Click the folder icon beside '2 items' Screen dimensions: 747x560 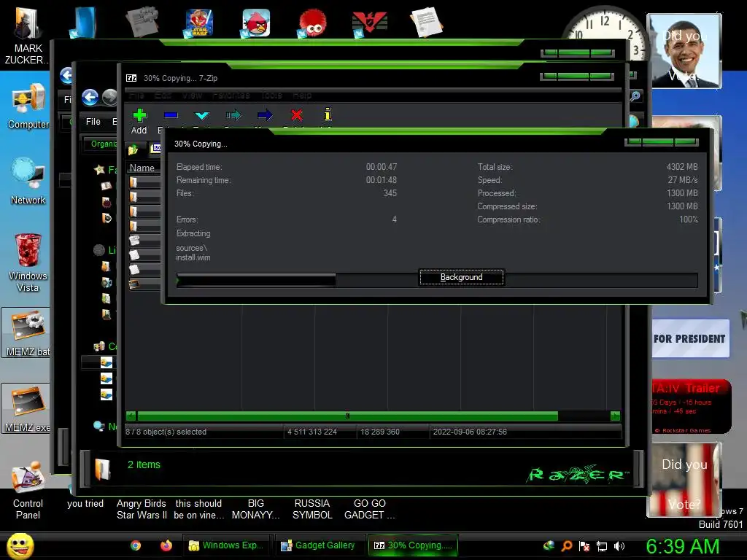coord(102,469)
